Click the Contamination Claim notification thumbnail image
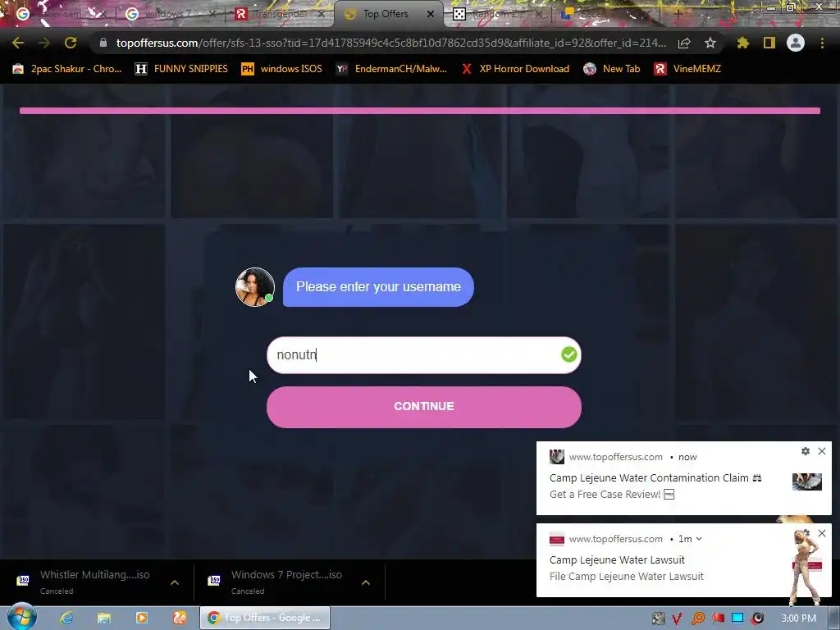Screen dimensions: 840x630 [x=807, y=482]
